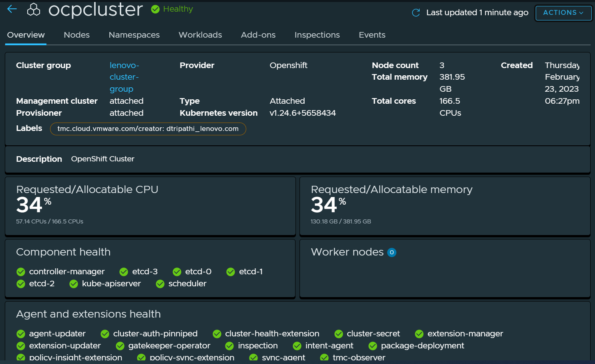This screenshot has width=595, height=364.
Task: Click the cluster icon beside ocpcluster
Action: pyautogui.click(x=34, y=10)
